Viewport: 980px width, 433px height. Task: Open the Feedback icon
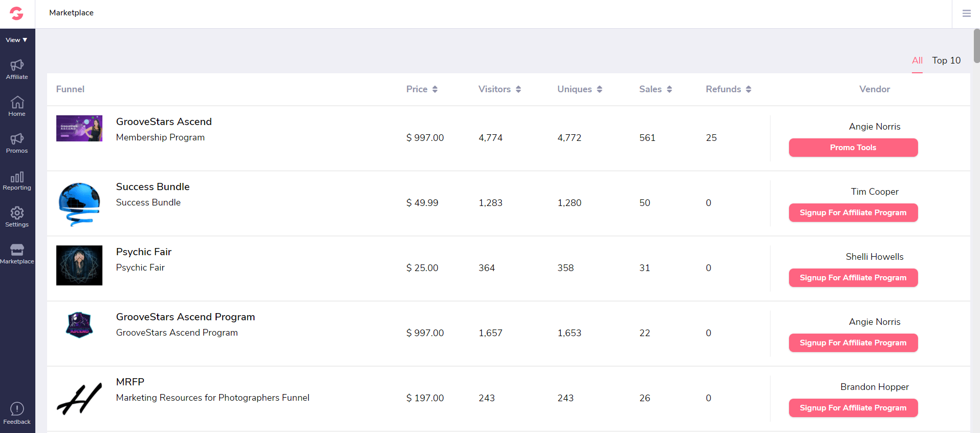17,414
